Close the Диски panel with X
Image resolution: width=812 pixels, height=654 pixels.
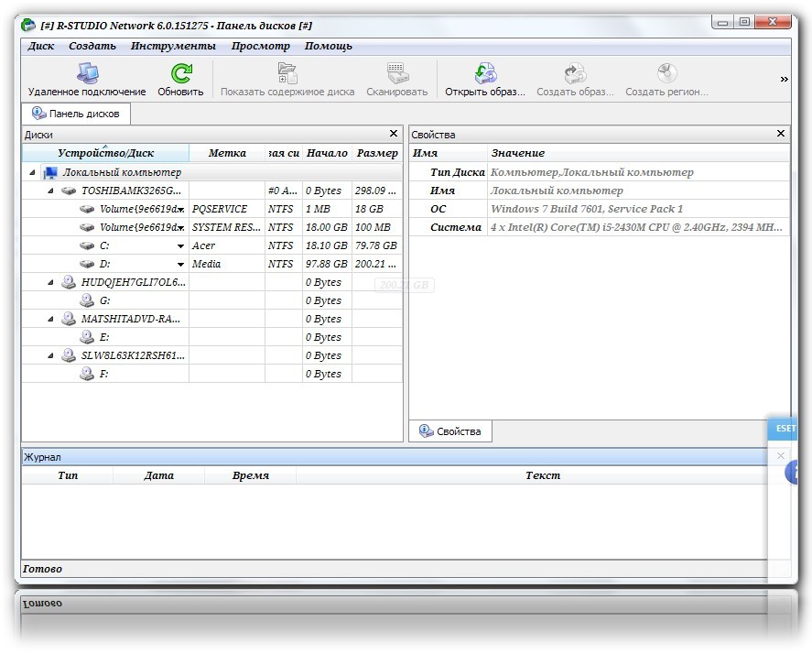pyautogui.click(x=394, y=134)
